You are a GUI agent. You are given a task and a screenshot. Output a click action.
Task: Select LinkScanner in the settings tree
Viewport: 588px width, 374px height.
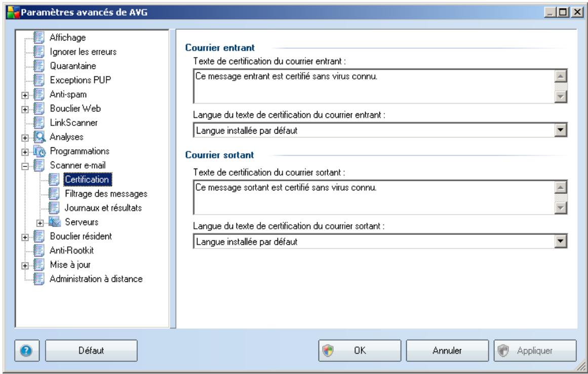tap(74, 122)
